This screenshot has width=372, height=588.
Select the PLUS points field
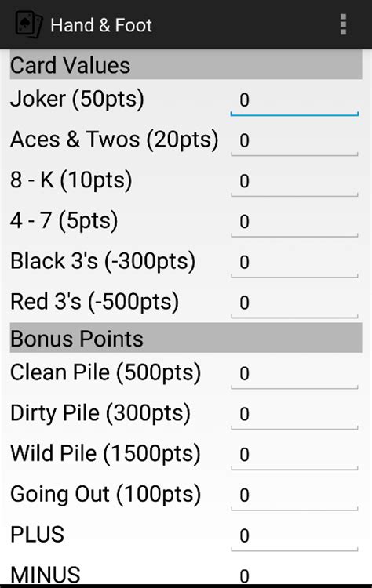294,536
